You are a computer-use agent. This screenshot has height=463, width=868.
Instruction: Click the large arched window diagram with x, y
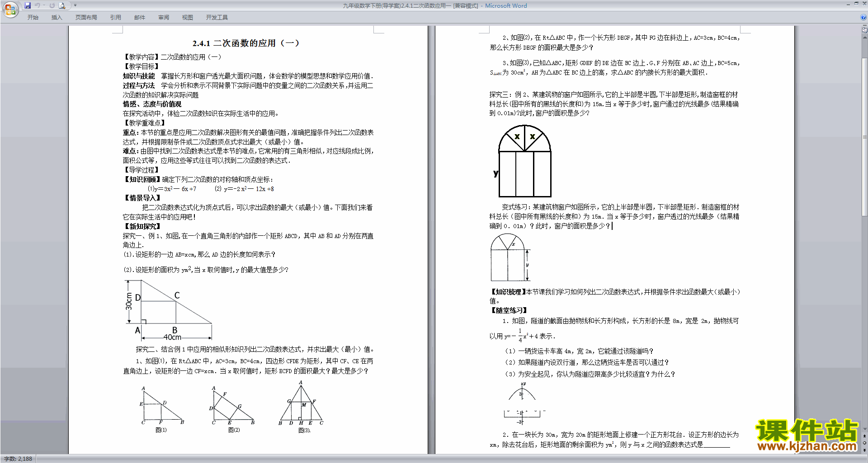pyautogui.click(x=523, y=161)
